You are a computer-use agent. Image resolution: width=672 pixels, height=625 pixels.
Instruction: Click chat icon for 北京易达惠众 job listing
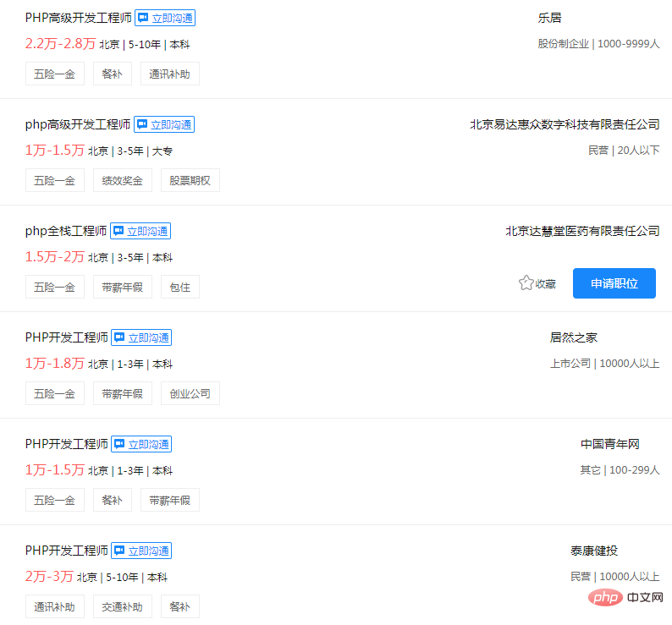[142, 124]
